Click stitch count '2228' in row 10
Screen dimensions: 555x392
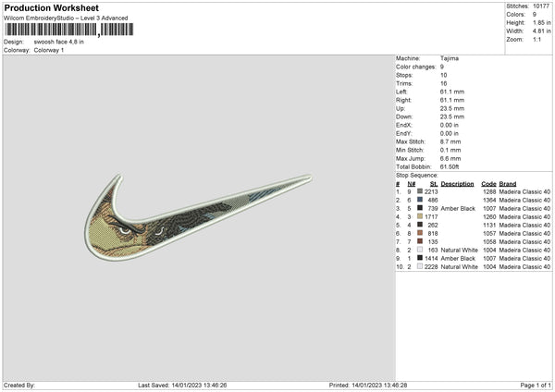(431, 267)
